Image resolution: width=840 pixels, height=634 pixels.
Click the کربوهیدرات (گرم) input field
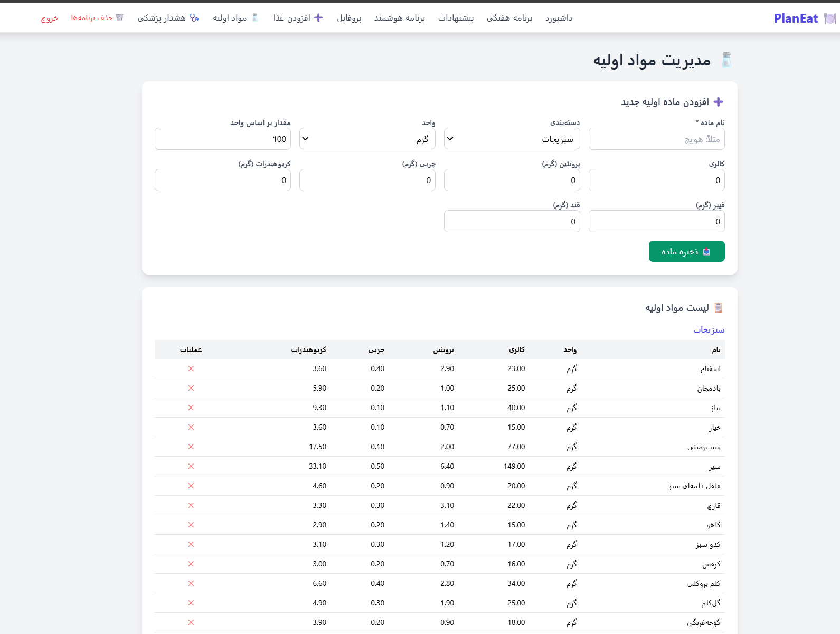click(x=223, y=180)
